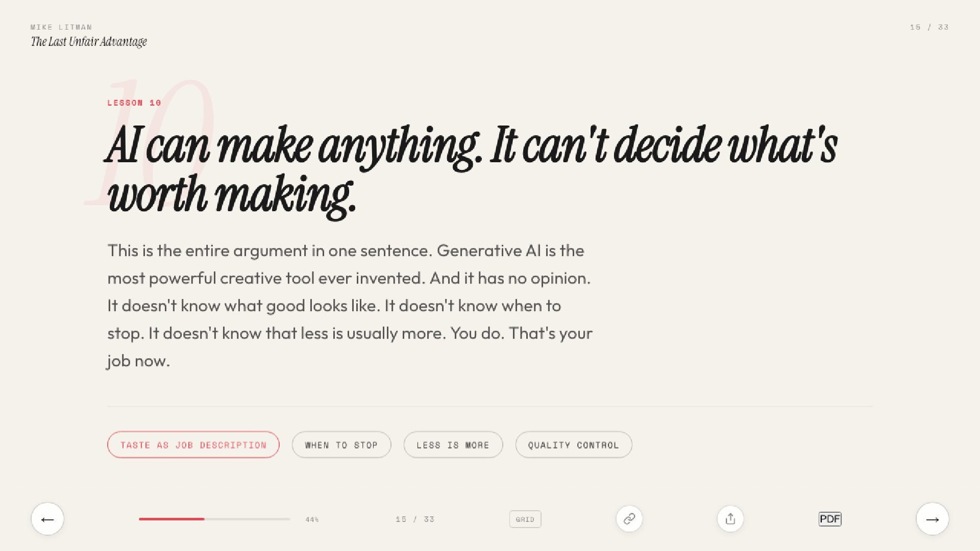
Task: Click the Mike Litman author name
Action: (61, 27)
